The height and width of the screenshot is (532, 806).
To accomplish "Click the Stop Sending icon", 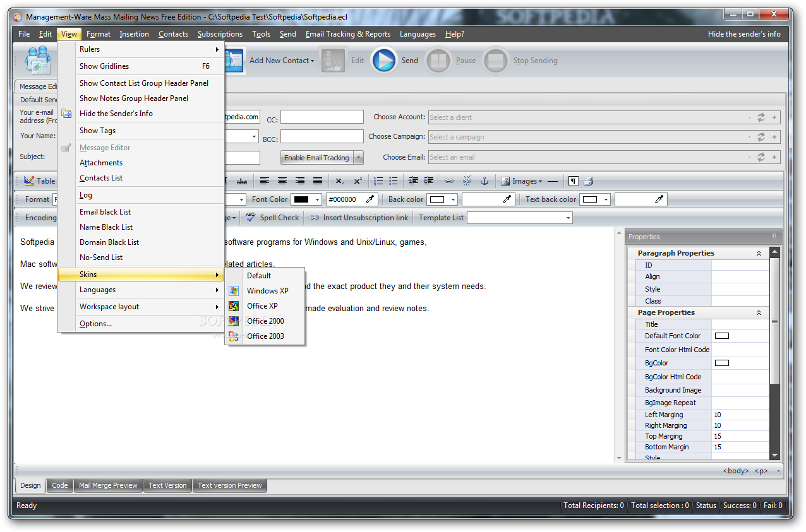I will click(x=496, y=61).
